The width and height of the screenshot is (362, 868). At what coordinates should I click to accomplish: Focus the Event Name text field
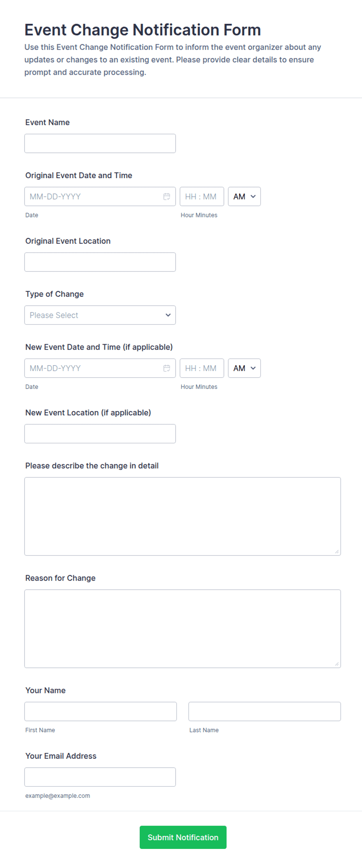(100, 143)
